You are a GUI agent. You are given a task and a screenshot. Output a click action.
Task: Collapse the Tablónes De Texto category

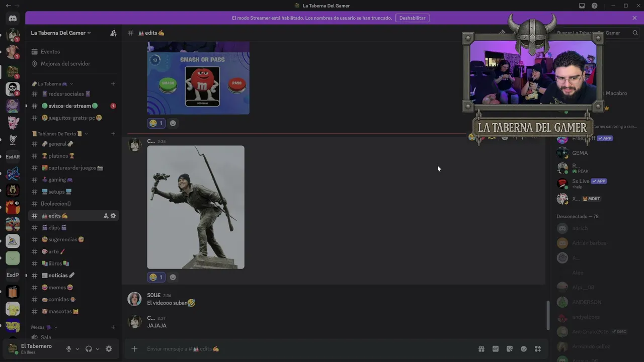click(x=59, y=134)
